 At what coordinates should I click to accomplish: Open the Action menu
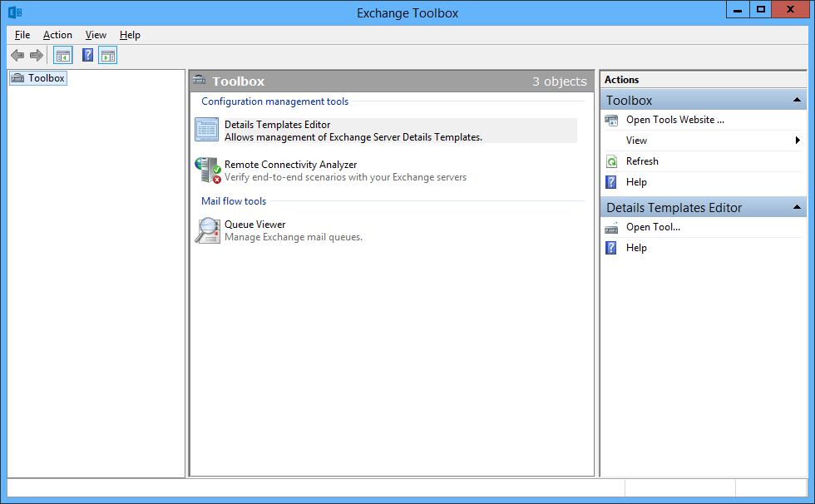click(57, 35)
